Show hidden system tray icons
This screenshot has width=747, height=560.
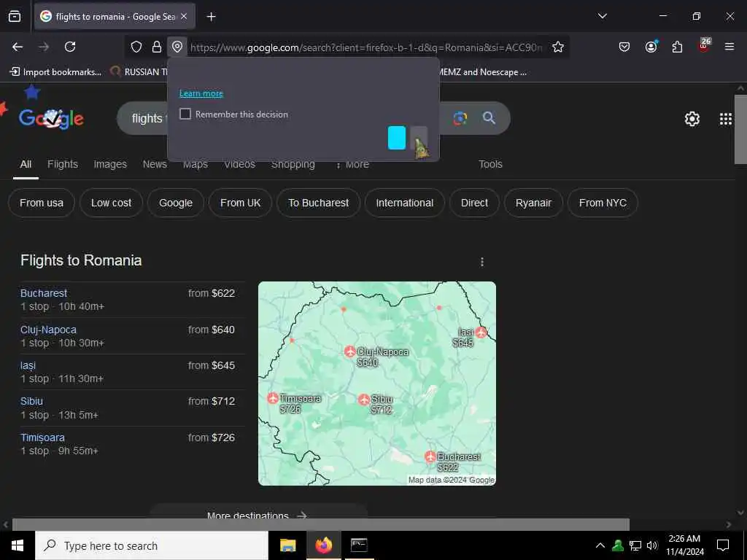click(600, 545)
